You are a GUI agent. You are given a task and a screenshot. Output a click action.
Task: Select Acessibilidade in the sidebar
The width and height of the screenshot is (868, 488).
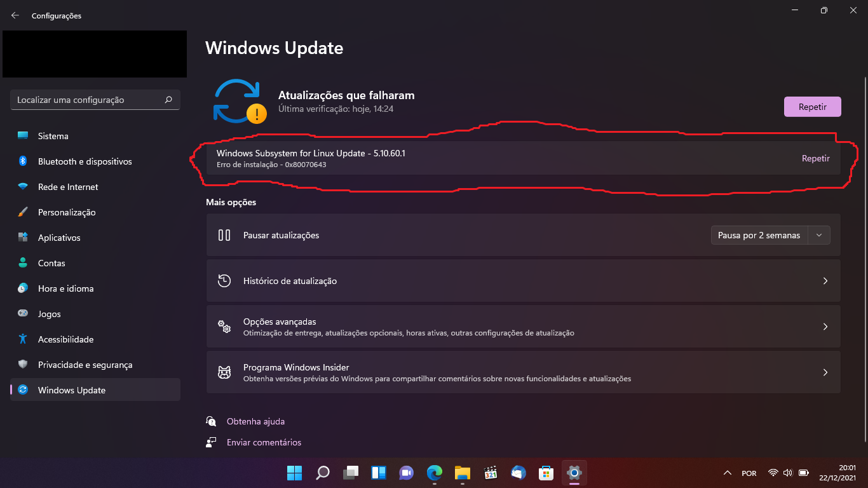[x=95, y=339]
